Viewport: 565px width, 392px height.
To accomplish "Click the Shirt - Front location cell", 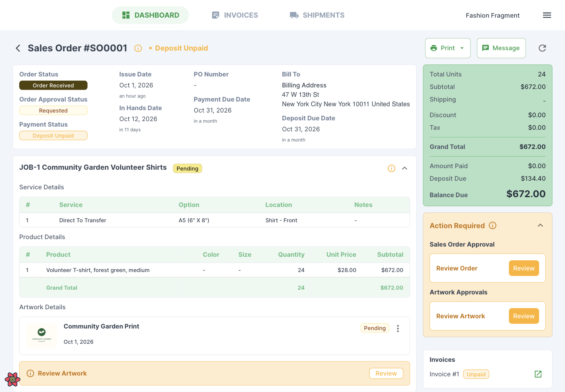I will [x=281, y=220].
